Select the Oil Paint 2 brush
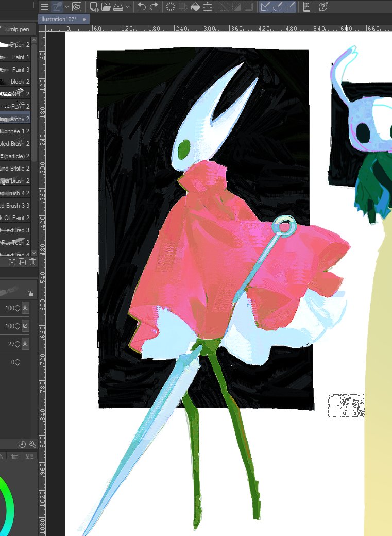 (x=15, y=217)
